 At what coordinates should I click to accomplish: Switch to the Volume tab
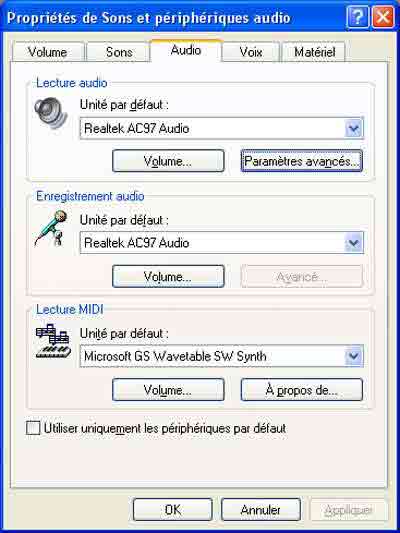point(48,52)
